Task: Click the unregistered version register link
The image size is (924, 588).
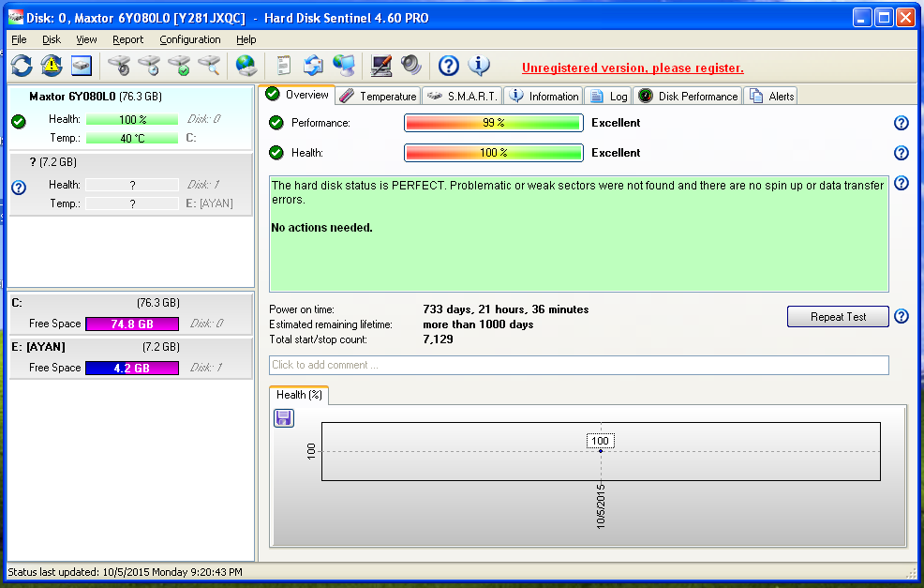Action: (633, 68)
